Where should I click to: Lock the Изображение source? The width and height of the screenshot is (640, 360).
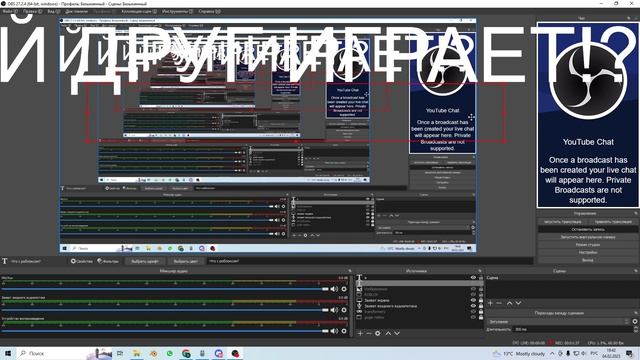pyautogui.click(x=481, y=289)
